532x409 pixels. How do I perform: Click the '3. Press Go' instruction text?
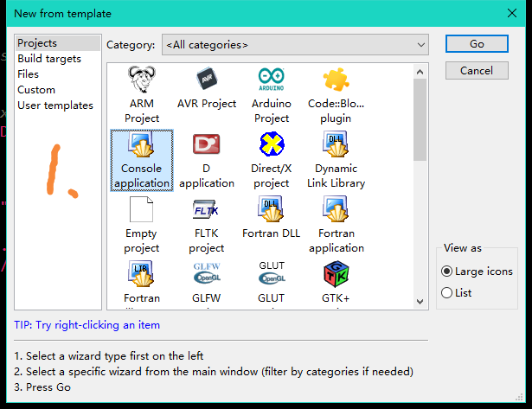click(x=42, y=387)
